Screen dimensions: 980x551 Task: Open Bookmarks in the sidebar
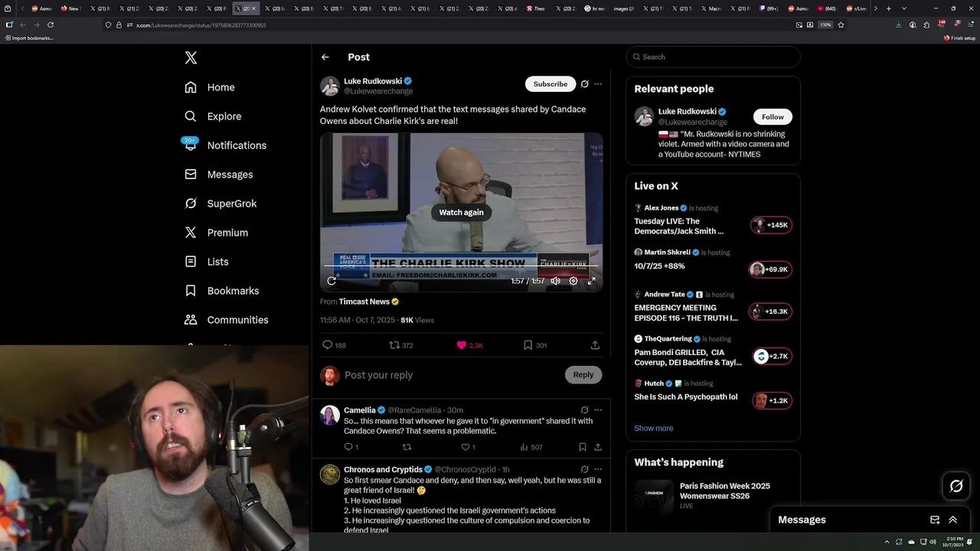point(222,291)
